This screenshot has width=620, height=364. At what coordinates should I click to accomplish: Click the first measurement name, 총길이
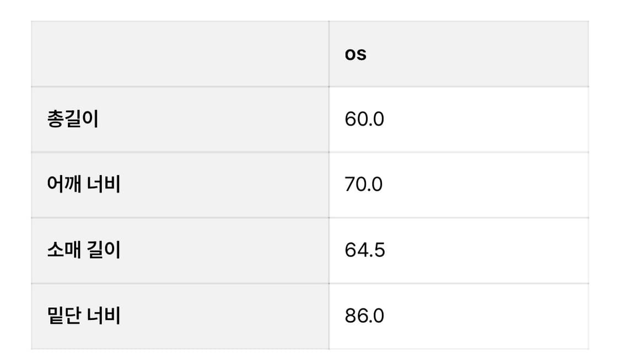[73, 119]
